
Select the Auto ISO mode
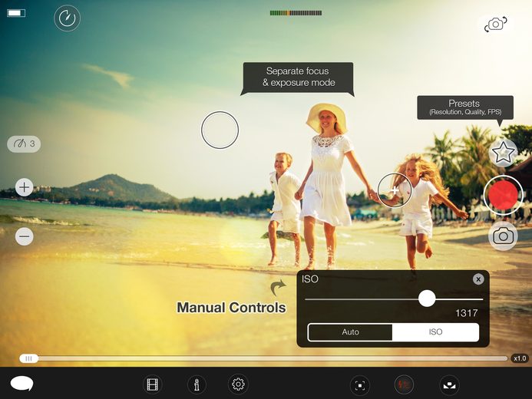(350, 332)
